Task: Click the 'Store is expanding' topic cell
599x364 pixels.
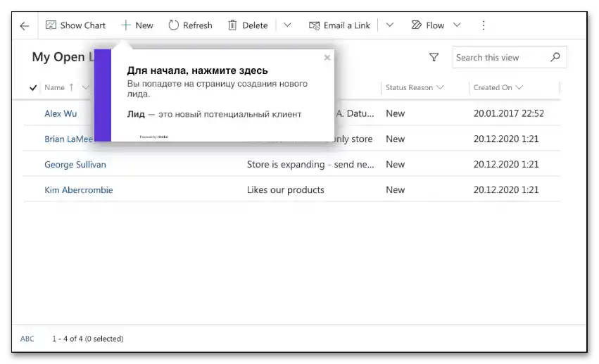Action: point(310,165)
